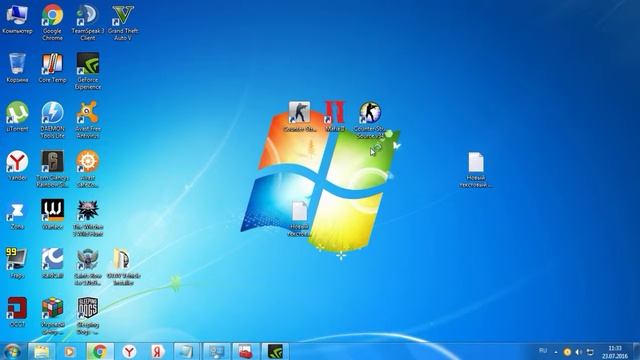
Task: Switch the RU input language indicator
Action: point(543,351)
